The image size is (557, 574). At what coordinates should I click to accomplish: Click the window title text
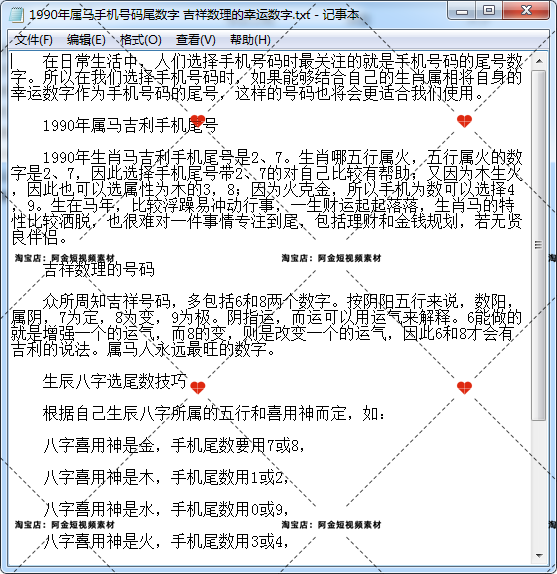pos(194,15)
